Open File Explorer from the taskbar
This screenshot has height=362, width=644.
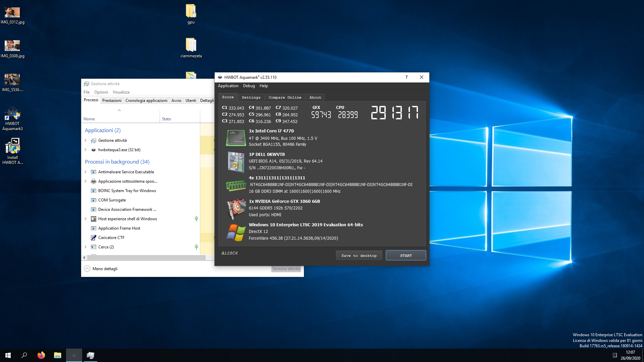(x=58, y=355)
